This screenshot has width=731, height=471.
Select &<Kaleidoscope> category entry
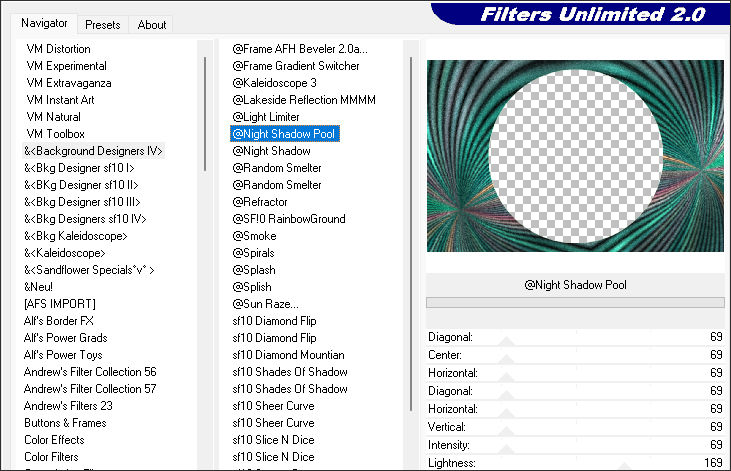coord(65,253)
